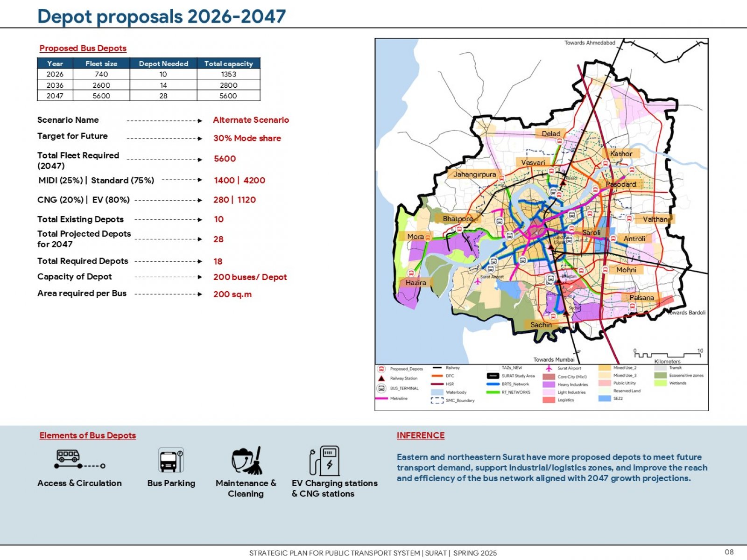747x560 pixels.
Task: Click the depot marker below the Palsana label
Action: pyautogui.click(x=632, y=306)
